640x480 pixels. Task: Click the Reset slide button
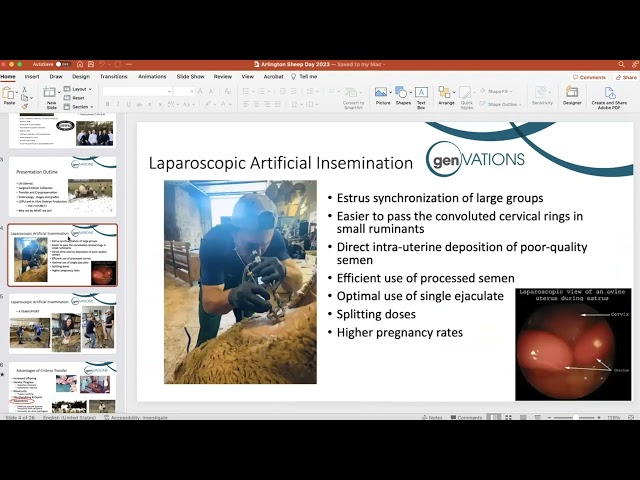click(x=74, y=98)
